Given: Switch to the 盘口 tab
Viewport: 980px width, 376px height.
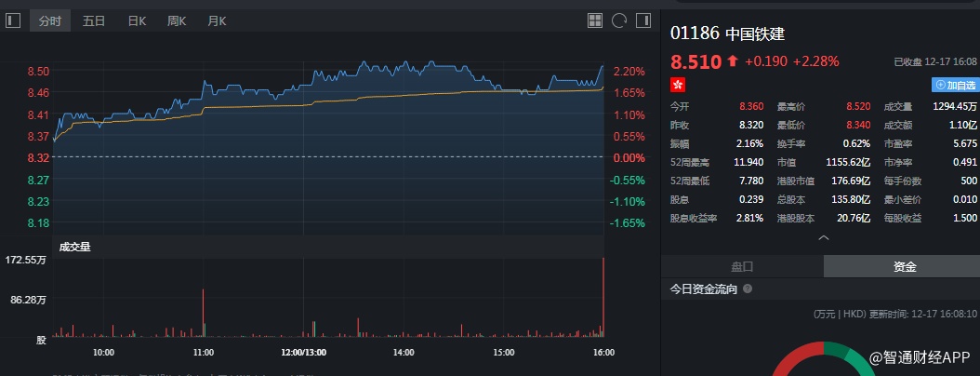Looking at the screenshot, I should point(742,266).
